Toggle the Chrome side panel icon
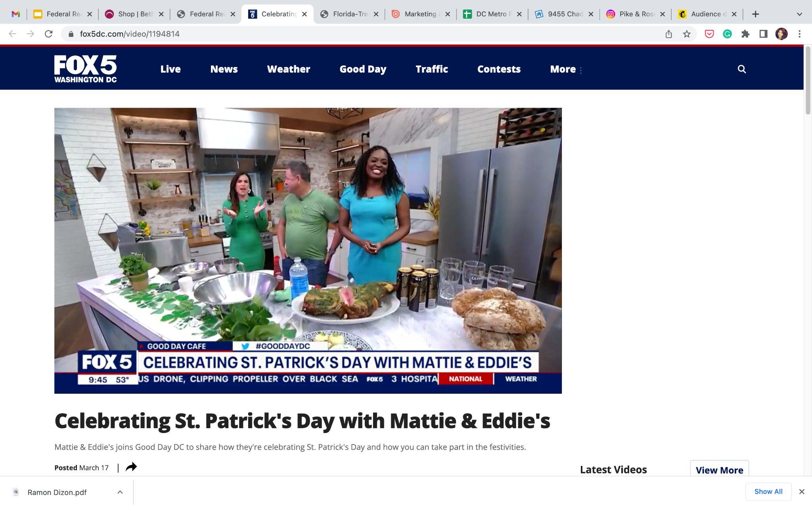 (763, 34)
